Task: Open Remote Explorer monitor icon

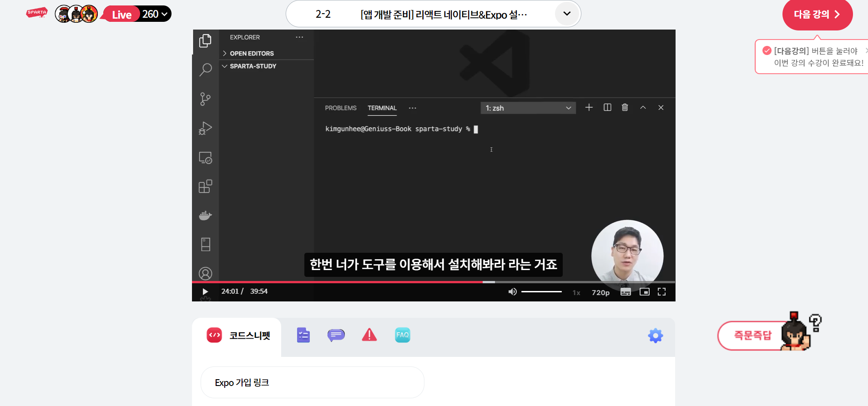Action: click(x=205, y=158)
